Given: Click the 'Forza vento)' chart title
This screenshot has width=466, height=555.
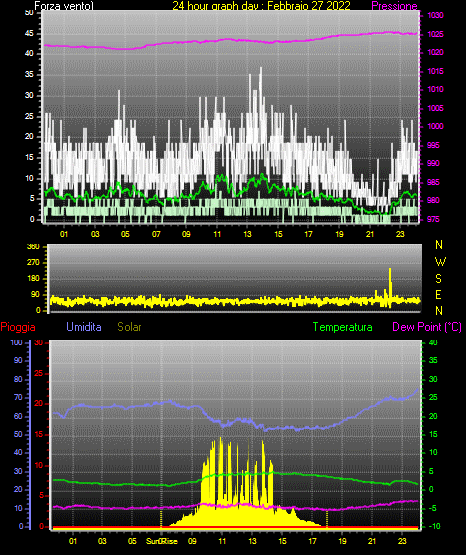Looking at the screenshot, I should pyautogui.click(x=64, y=5).
